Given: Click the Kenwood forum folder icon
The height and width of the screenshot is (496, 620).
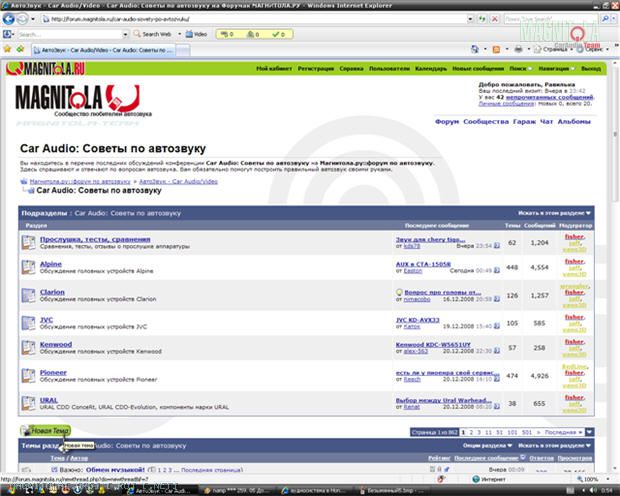Looking at the screenshot, I should pos(28,347).
